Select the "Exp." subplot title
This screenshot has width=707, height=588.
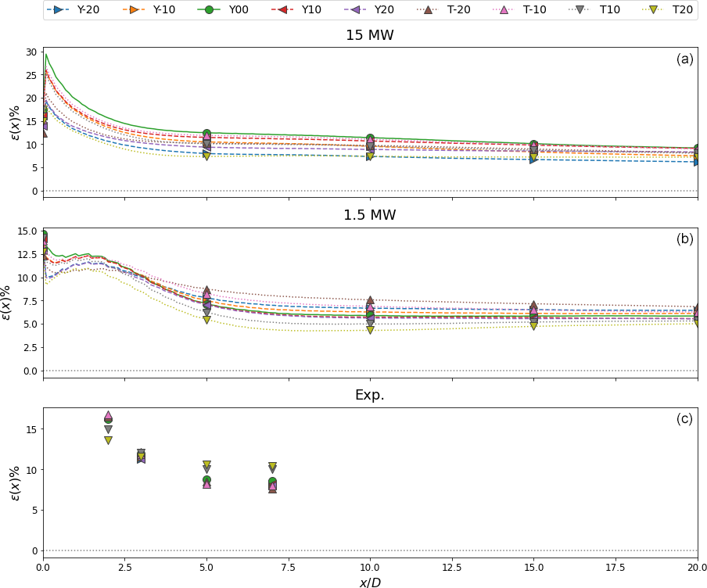[370, 396]
